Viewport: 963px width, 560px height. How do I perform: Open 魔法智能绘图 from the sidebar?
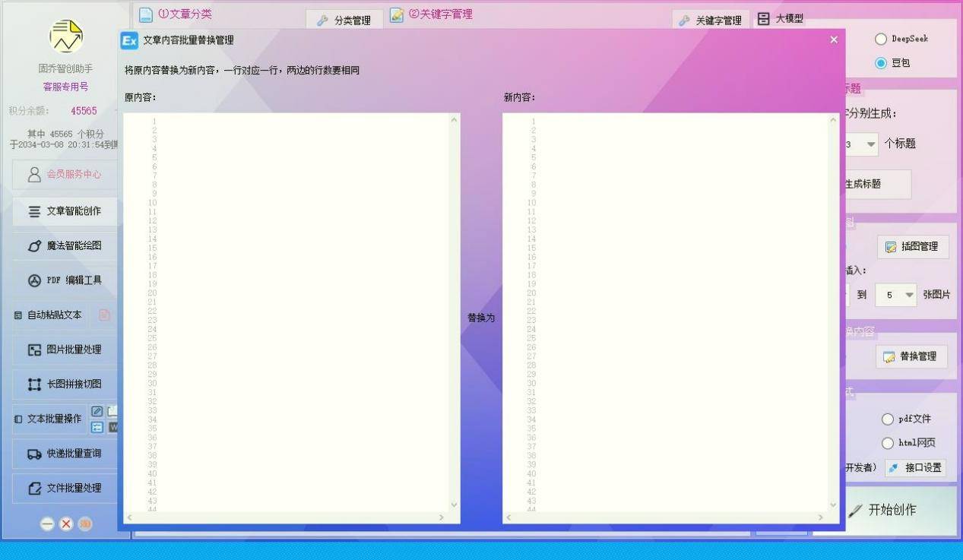click(x=65, y=246)
